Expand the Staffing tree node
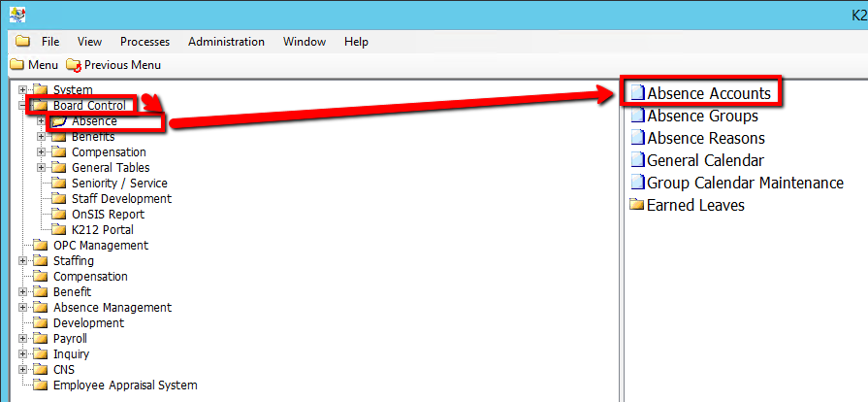 pos(22,261)
